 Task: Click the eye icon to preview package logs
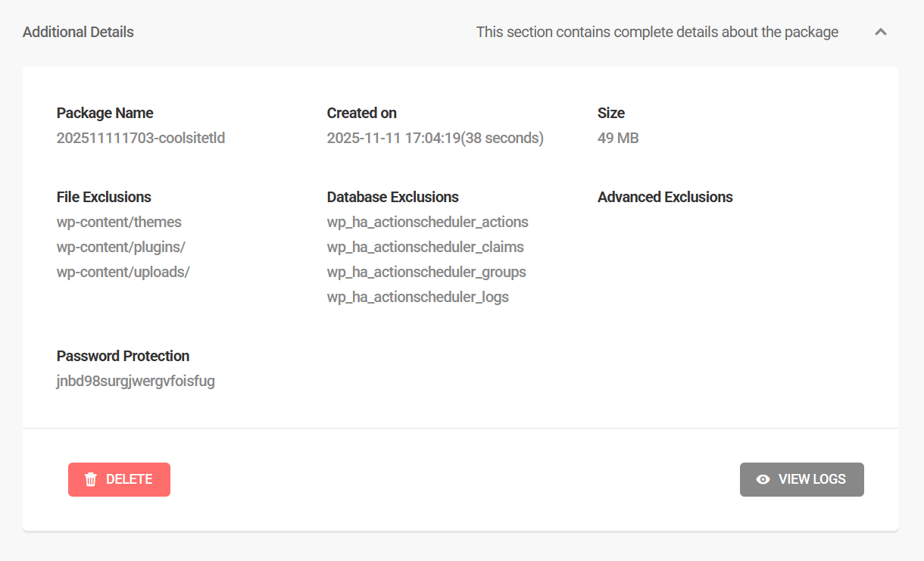[x=762, y=479]
